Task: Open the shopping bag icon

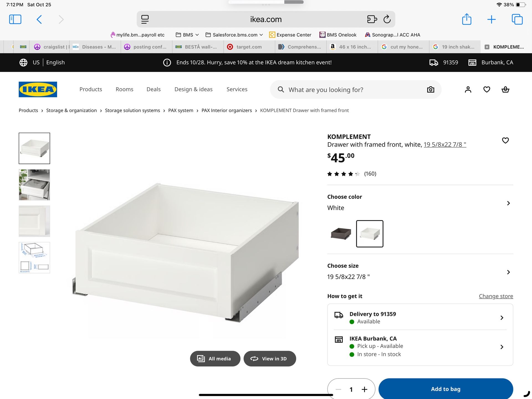Action: (505, 89)
